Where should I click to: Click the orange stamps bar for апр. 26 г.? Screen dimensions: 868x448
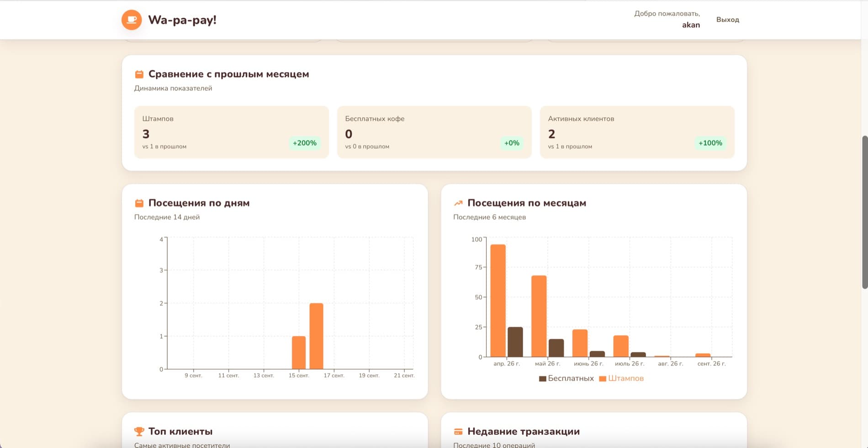pos(498,300)
